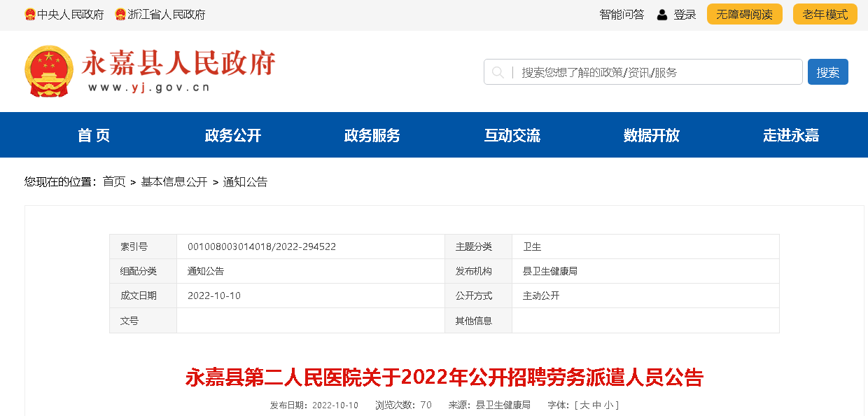Click 基本信息公开 in the breadcrumb
This screenshot has height=416, width=868.
point(174,181)
